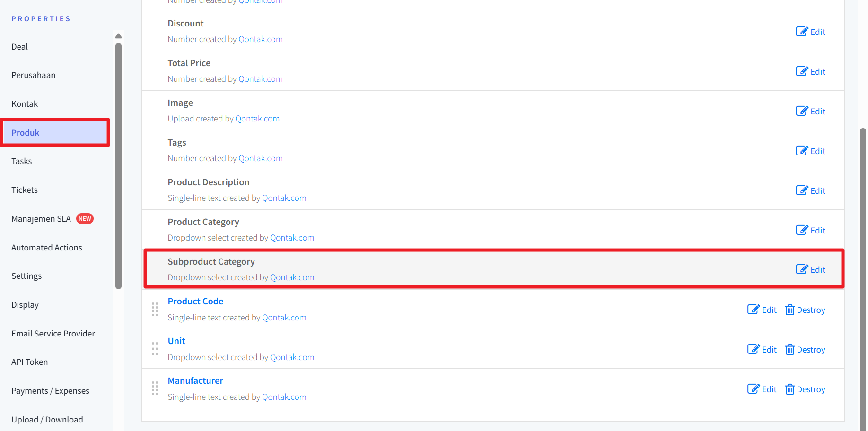Click the edit pencil icon for Image

click(x=802, y=111)
